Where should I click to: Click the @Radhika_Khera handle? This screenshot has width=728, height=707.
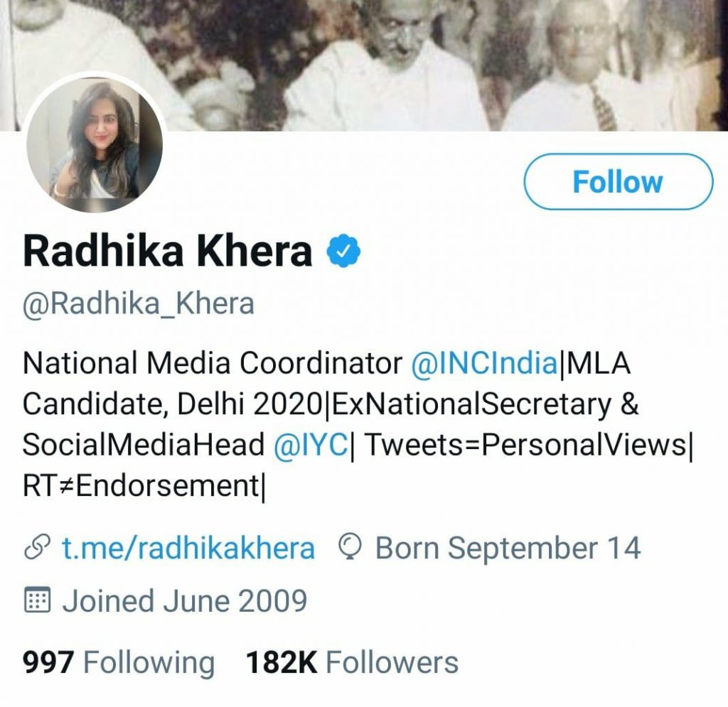[x=139, y=303]
